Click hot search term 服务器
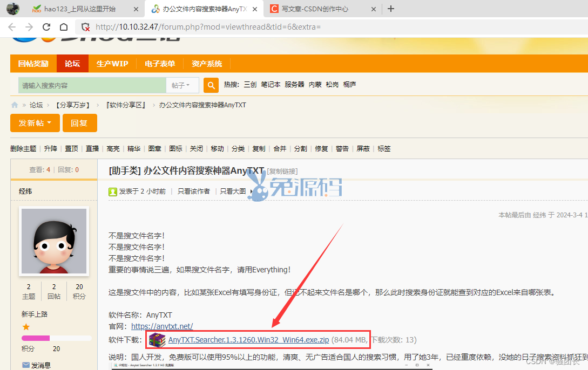 tap(294, 85)
